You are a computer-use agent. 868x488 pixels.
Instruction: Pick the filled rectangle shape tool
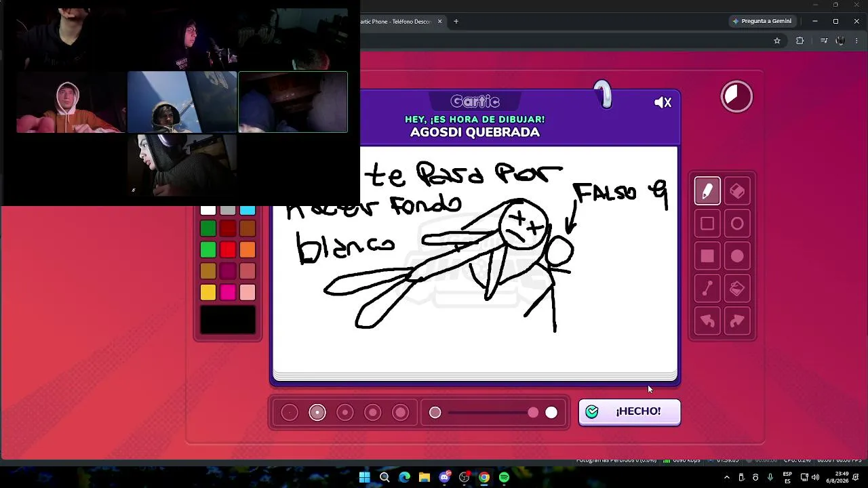click(707, 256)
